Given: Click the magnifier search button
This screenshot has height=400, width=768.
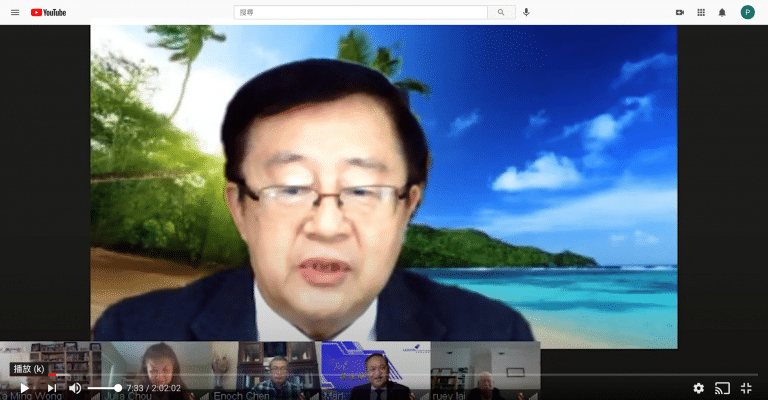Looking at the screenshot, I should [x=501, y=12].
